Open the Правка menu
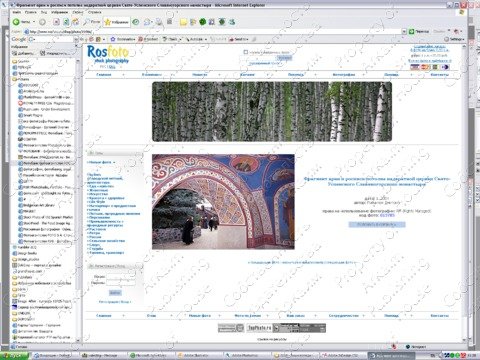The height and width of the screenshot is (360, 480). (31, 12)
